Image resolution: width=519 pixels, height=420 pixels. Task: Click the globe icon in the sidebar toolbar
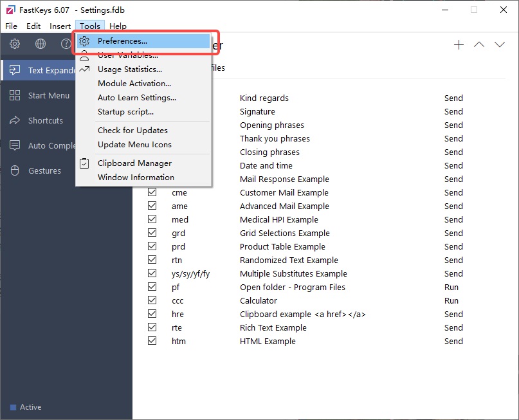point(41,44)
